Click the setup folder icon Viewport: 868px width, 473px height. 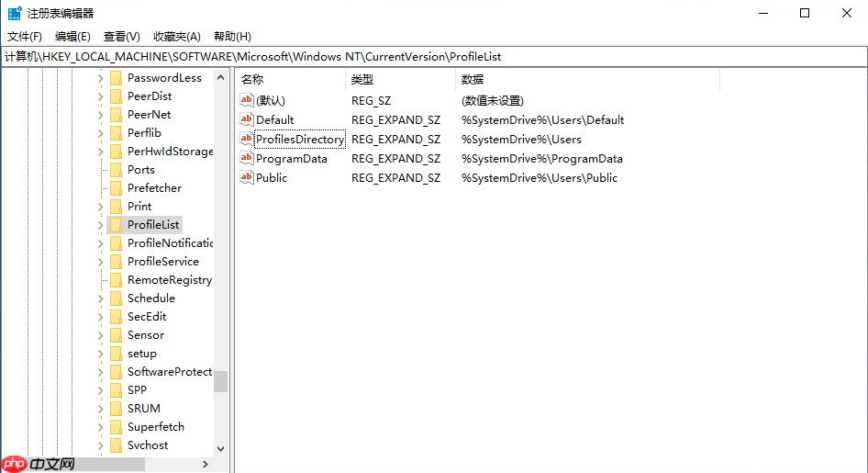click(116, 354)
